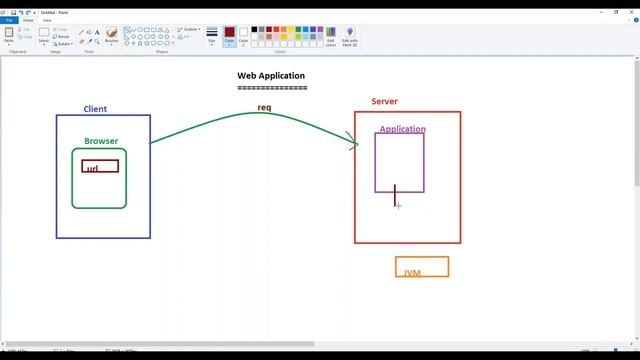Open the Edit colors dialog
640x360 pixels.
(x=331, y=36)
